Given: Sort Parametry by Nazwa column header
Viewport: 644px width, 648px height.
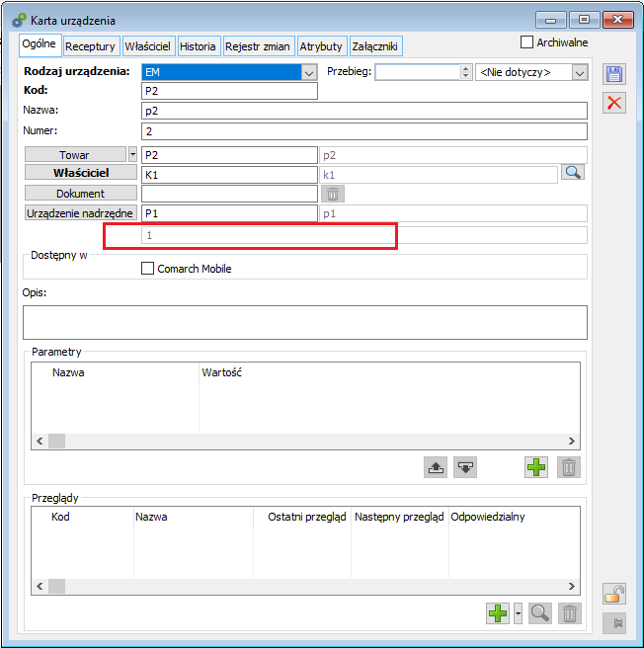Looking at the screenshot, I should tap(68, 372).
